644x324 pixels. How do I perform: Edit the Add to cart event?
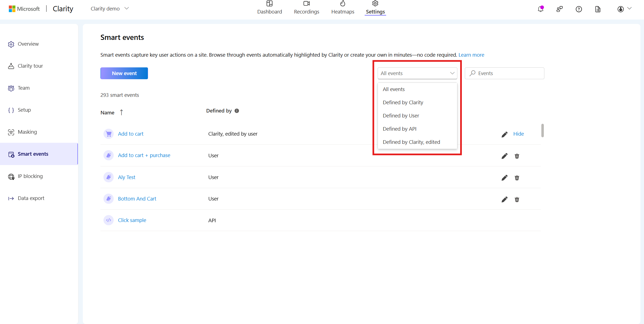point(504,134)
